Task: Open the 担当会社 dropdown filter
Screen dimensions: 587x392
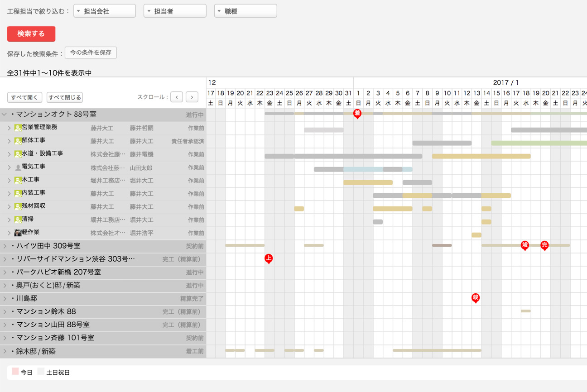Action: pos(105,11)
